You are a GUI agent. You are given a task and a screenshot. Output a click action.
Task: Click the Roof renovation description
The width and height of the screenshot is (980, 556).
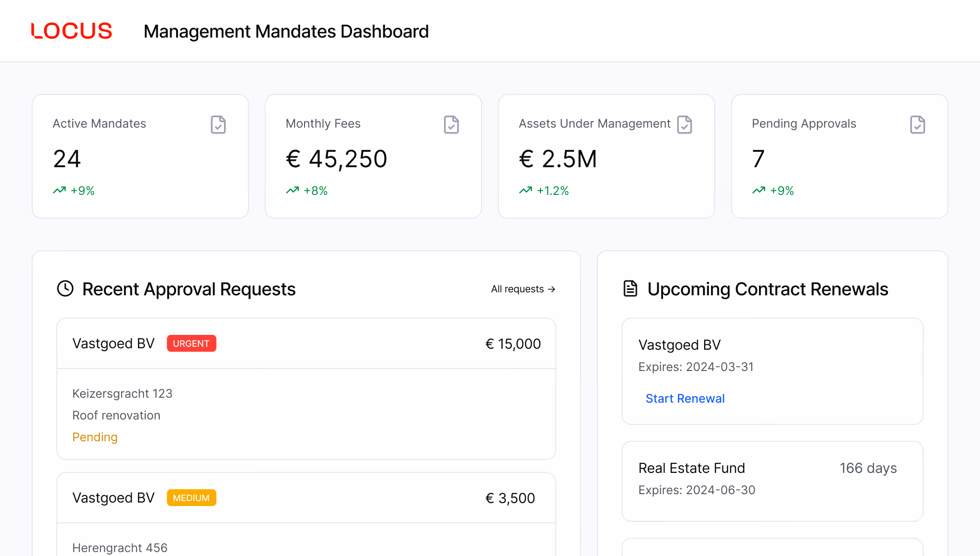tap(116, 416)
